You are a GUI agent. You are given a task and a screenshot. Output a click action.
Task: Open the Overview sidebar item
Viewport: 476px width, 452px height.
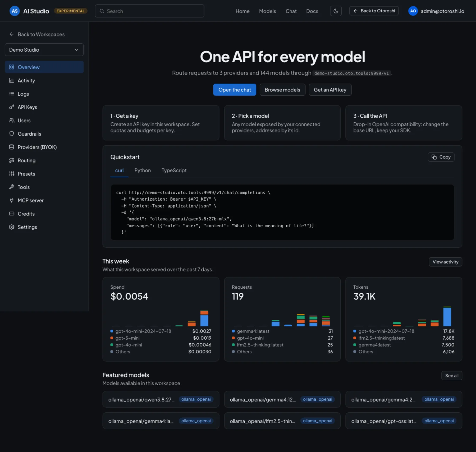pos(44,67)
